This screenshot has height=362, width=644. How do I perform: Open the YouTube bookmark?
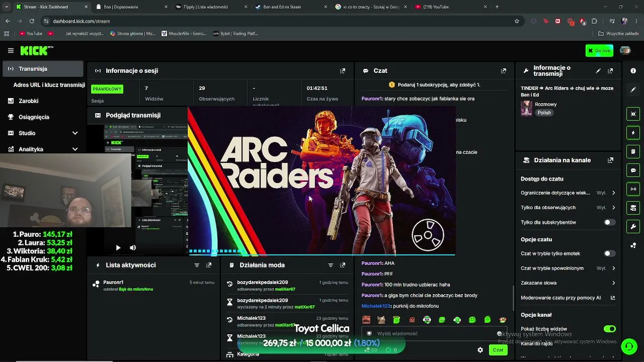pos(31,34)
